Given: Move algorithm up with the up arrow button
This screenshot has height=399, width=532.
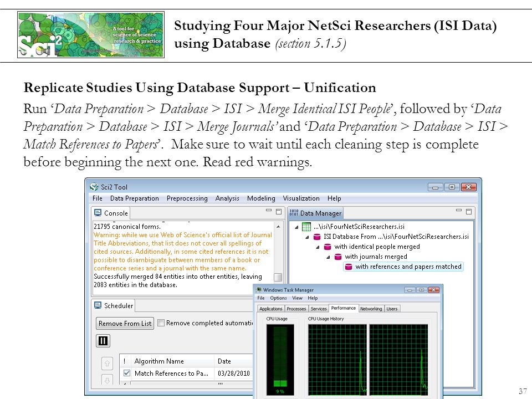Looking at the screenshot, I should [107, 364].
